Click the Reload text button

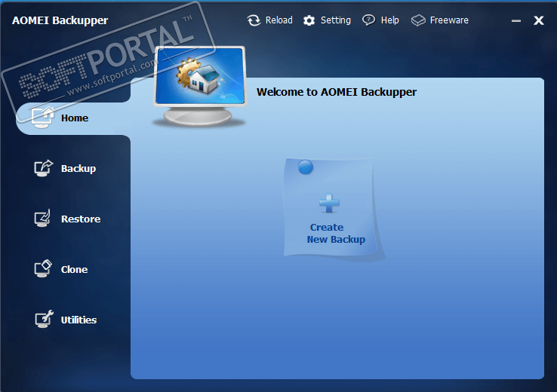tap(279, 20)
